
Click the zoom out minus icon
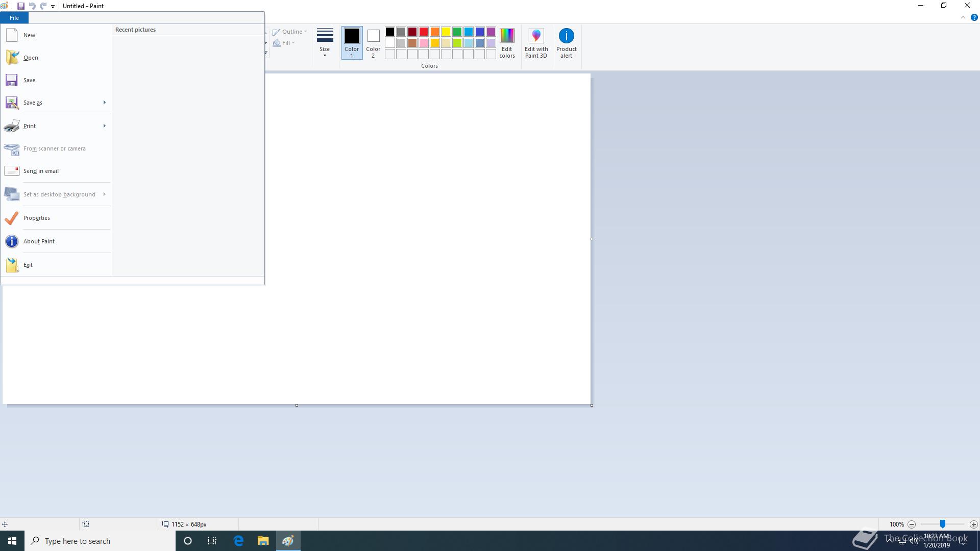coord(912,524)
